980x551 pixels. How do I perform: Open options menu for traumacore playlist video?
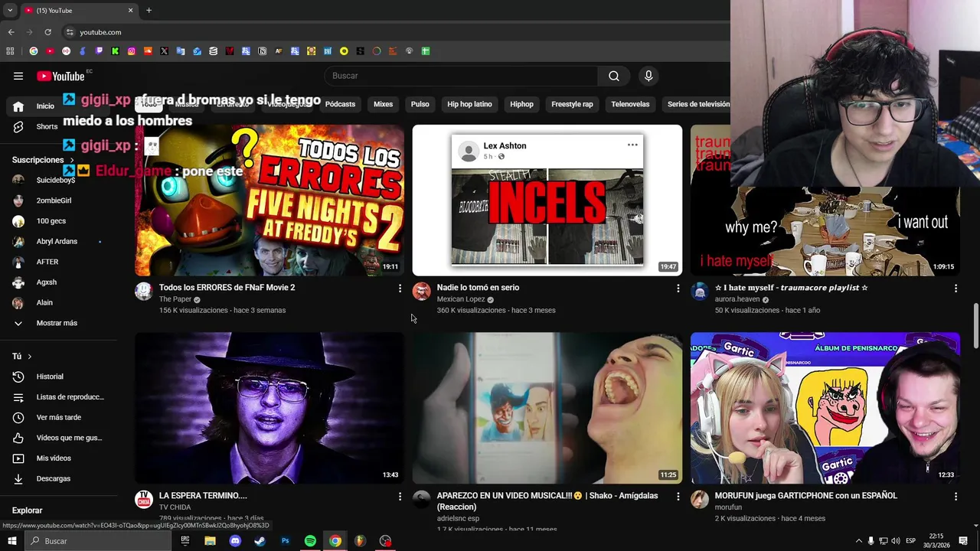click(x=955, y=289)
